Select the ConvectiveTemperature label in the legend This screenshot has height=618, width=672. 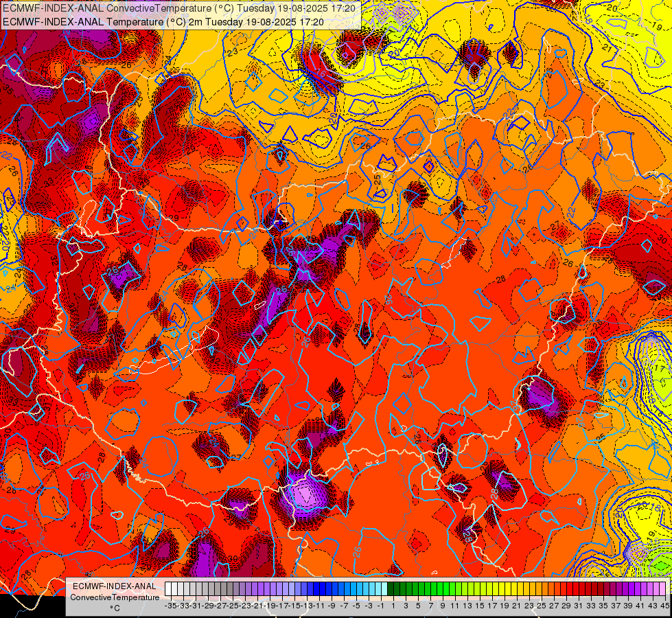click(115, 597)
